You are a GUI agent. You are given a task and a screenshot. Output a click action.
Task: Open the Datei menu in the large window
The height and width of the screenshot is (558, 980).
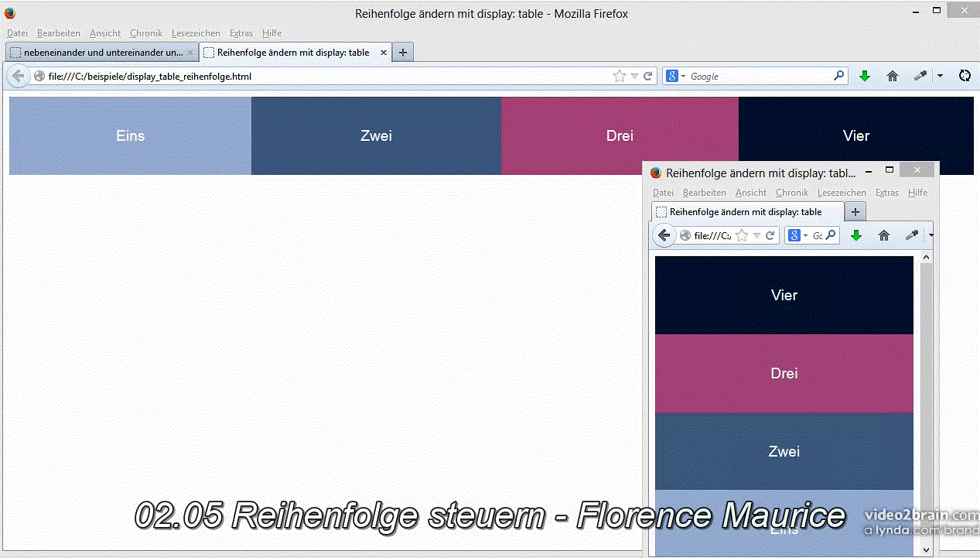[x=17, y=33]
